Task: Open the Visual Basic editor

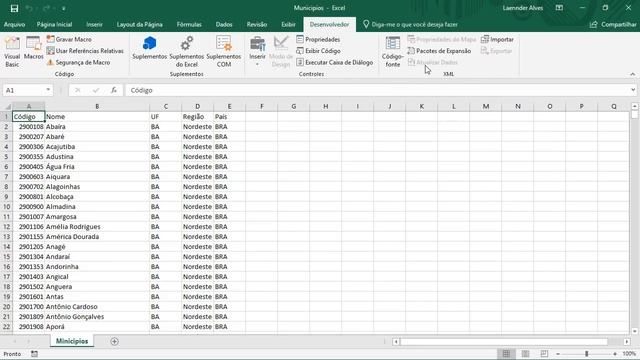Action: click(x=12, y=52)
